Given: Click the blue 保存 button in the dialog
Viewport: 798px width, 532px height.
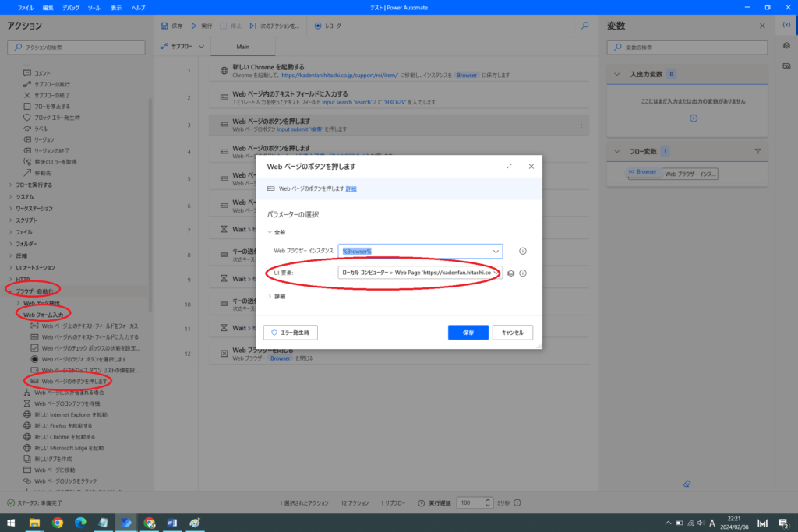Looking at the screenshot, I should point(468,333).
